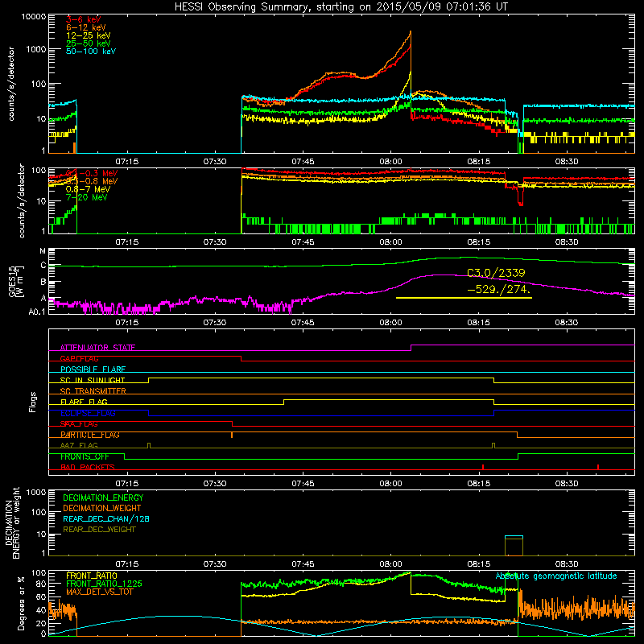This screenshot has width=644, height=644.
Task: Click the DECIMATION_WEIGHT legend label
Action: tap(102, 509)
